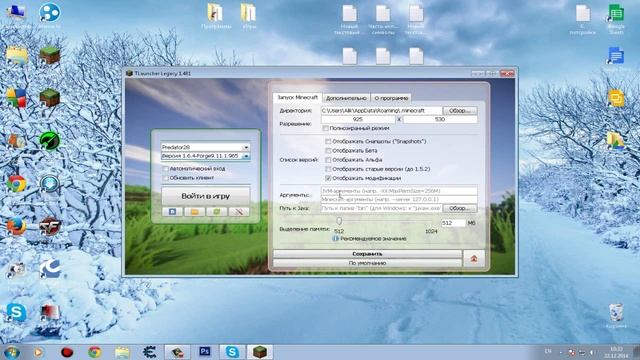Enable the Отображать Альфа checkbox
The height and width of the screenshot is (360, 640).
(328, 160)
